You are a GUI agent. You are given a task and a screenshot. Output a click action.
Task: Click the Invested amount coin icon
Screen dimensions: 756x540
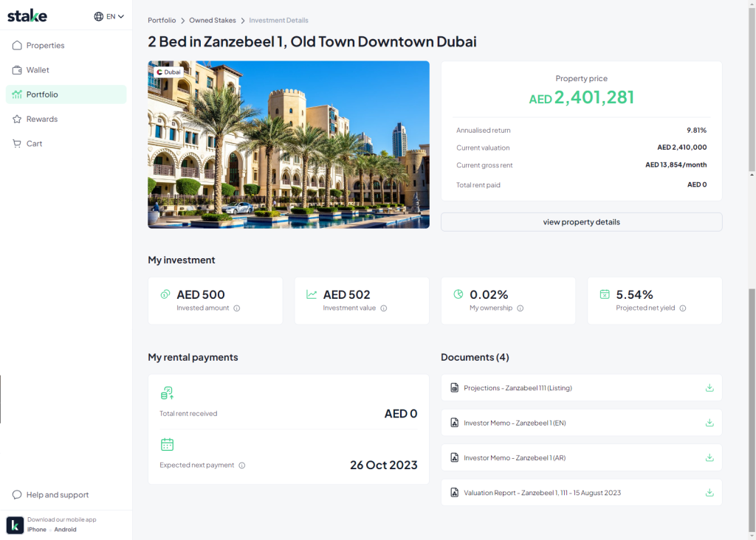[165, 294]
